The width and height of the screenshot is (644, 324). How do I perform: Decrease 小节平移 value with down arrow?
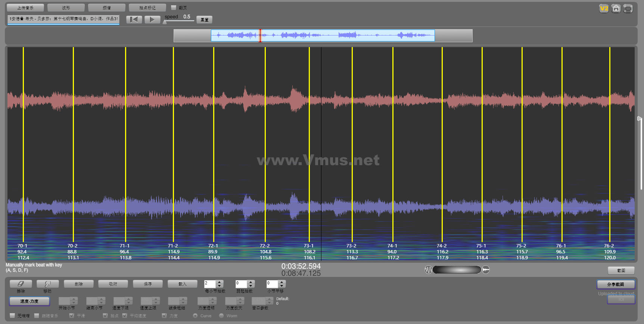click(282, 286)
